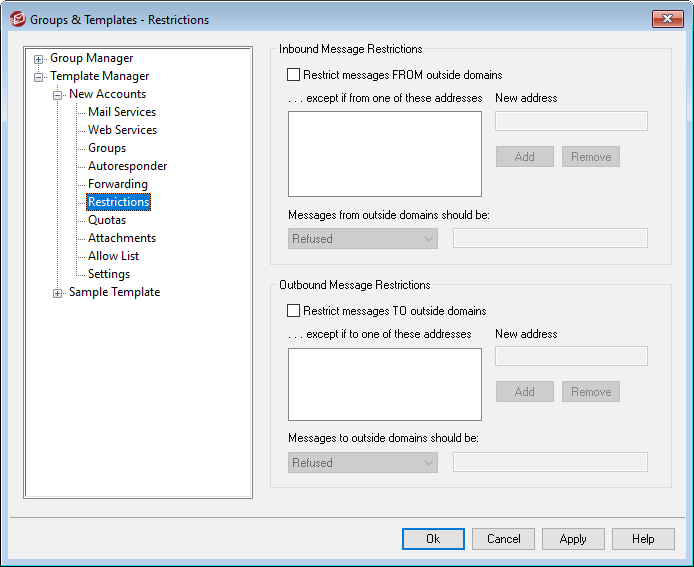Open Forwarding settings in the tree
The height and width of the screenshot is (567, 694).
tap(117, 184)
